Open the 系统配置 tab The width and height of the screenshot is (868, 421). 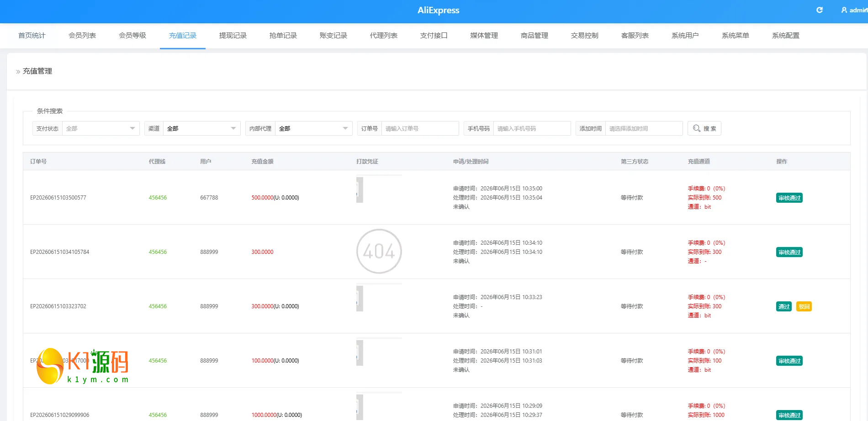786,36
